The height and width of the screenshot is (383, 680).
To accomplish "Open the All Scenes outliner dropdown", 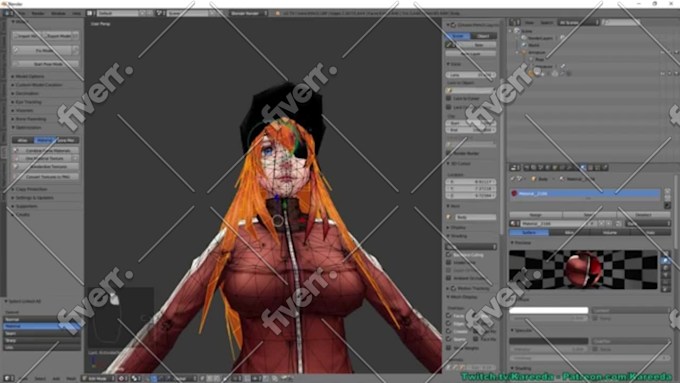I will (578, 22).
